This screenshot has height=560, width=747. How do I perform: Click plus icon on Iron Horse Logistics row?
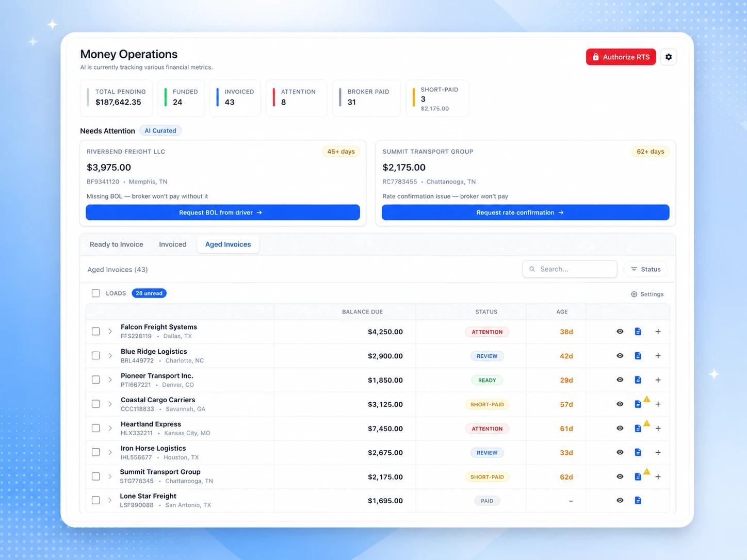point(658,452)
